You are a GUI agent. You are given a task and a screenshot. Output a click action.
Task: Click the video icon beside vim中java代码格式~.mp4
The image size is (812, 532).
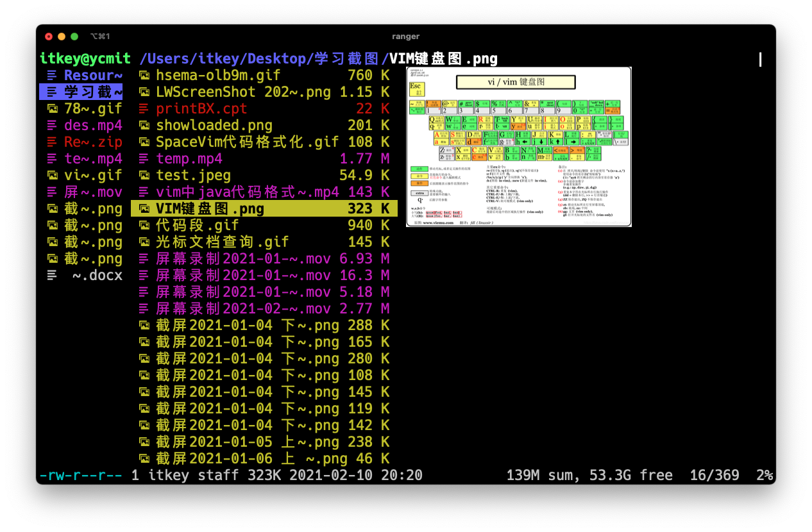point(144,192)
